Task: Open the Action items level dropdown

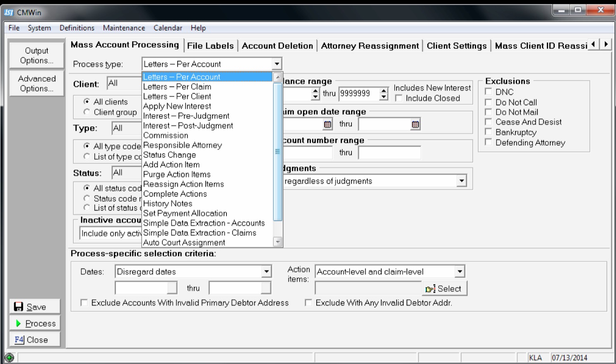Action: click(x=460, y=272)
